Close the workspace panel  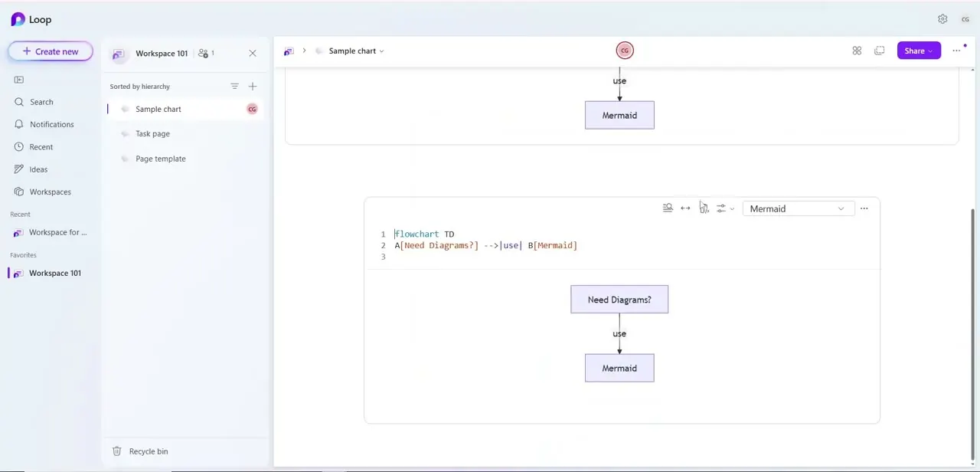point(253,54)
